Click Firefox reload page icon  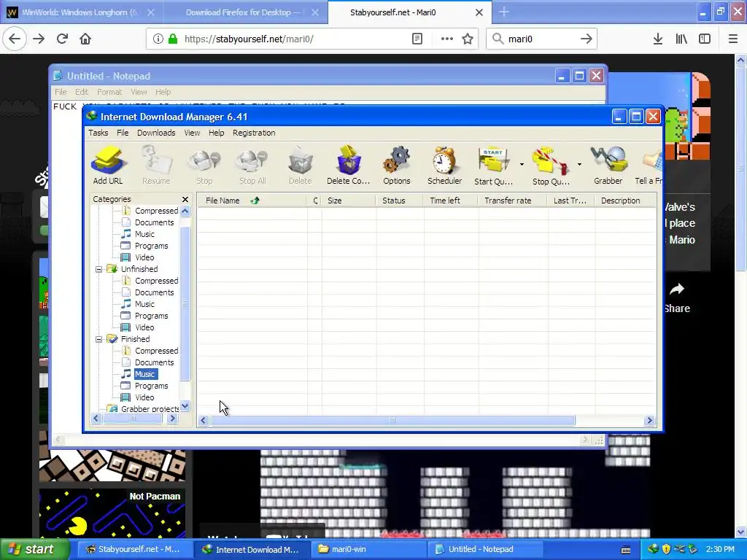tap(62, 39)
